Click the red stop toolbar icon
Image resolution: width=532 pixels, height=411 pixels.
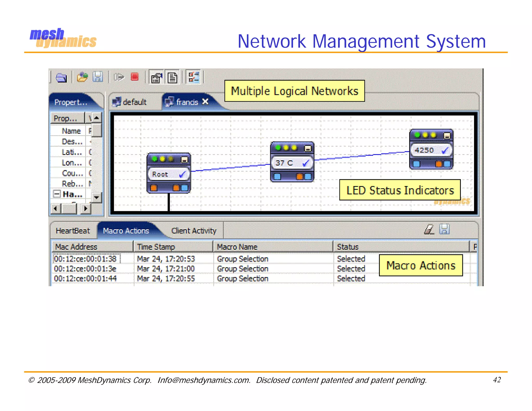tap(135, 77)
